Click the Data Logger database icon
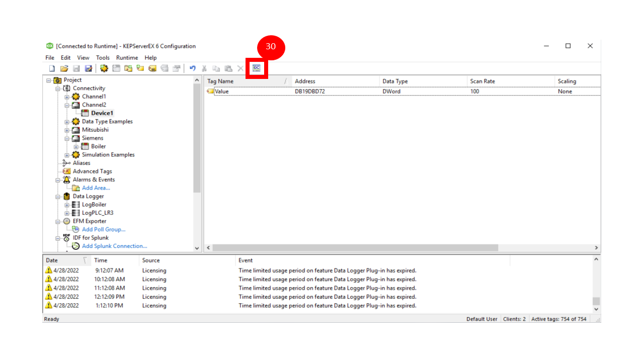Screen dimensions: 644x362 (x=66, y=196)
